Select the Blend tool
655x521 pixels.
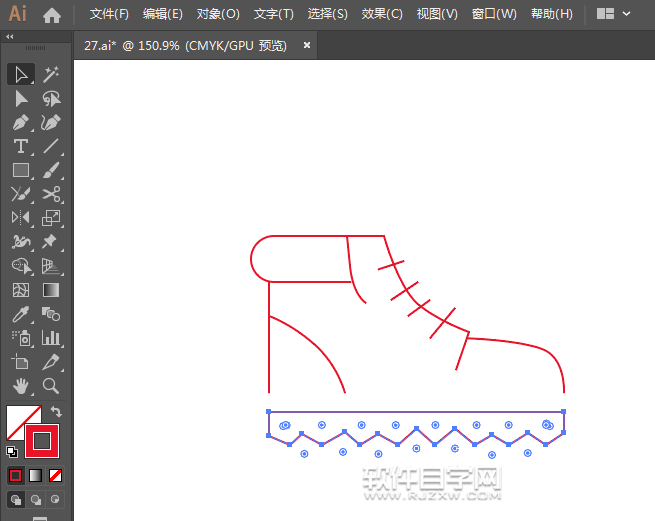tap(51, 314)
